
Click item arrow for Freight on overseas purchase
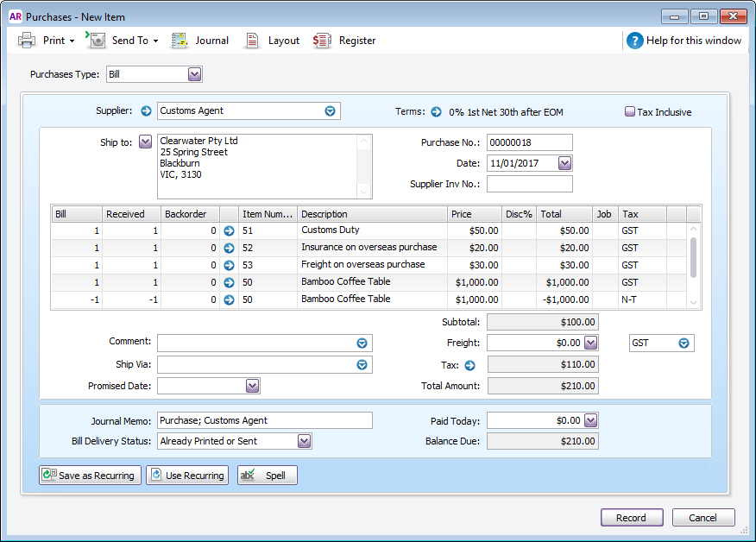tap(229, 265)
